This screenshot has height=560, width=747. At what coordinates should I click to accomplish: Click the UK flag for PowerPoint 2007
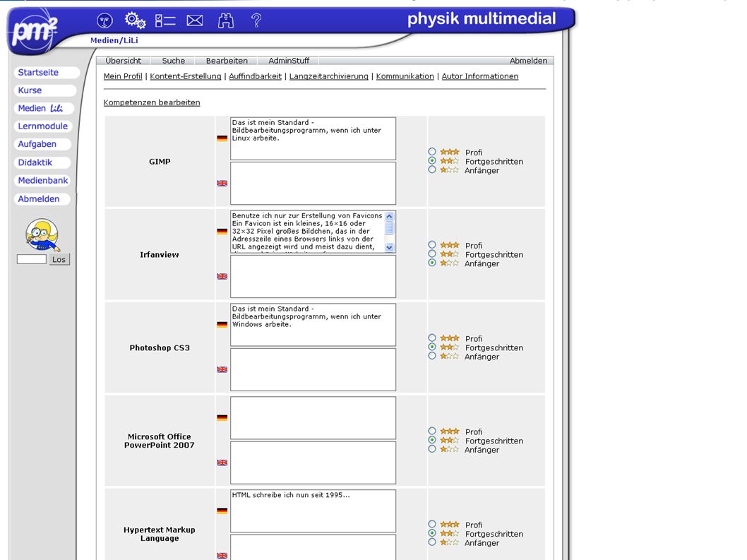(222, 463)
